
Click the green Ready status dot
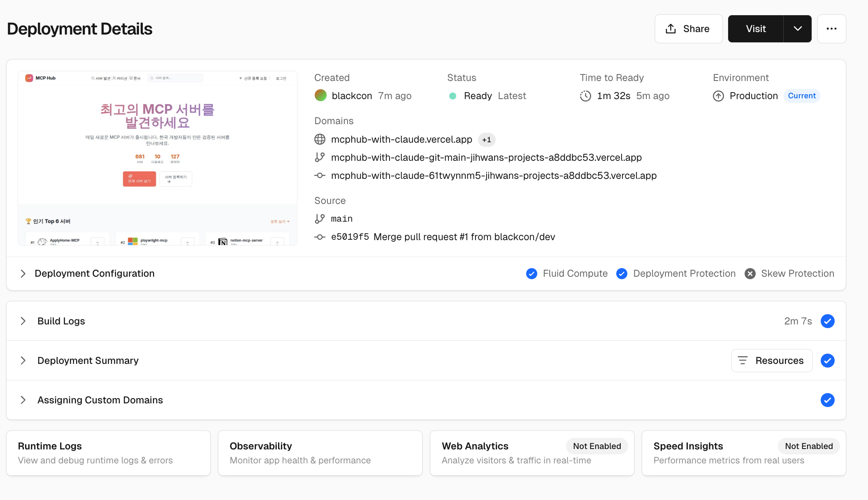[x=453, y=96]
